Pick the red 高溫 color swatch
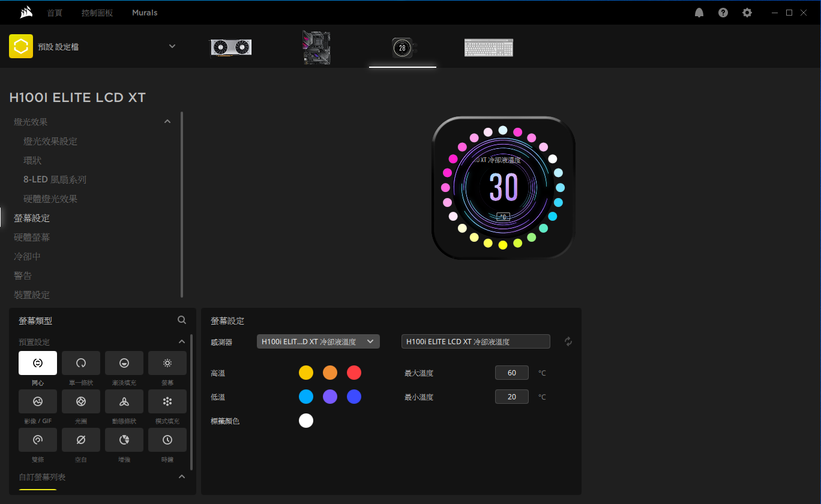This screenshot has height=504, width=821. coord(354,373)
